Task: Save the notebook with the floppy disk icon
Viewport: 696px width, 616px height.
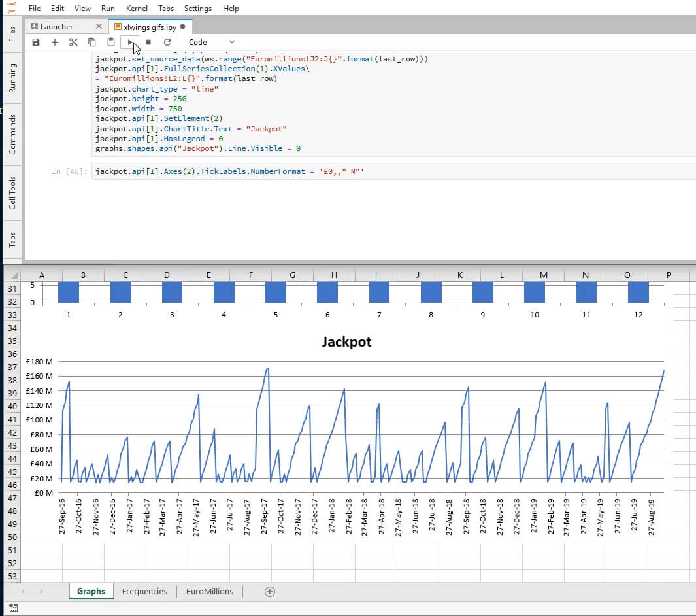Action: click(x=36, y=43)
